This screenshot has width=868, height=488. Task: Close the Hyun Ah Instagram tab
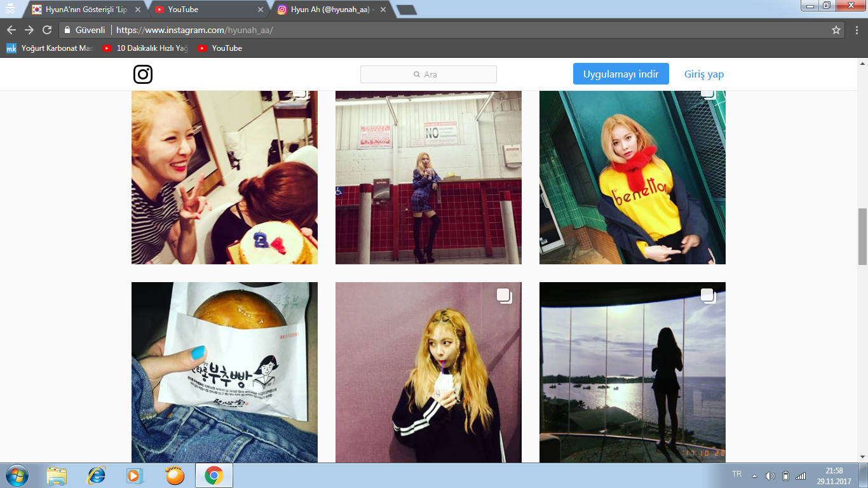coord(383,10)
